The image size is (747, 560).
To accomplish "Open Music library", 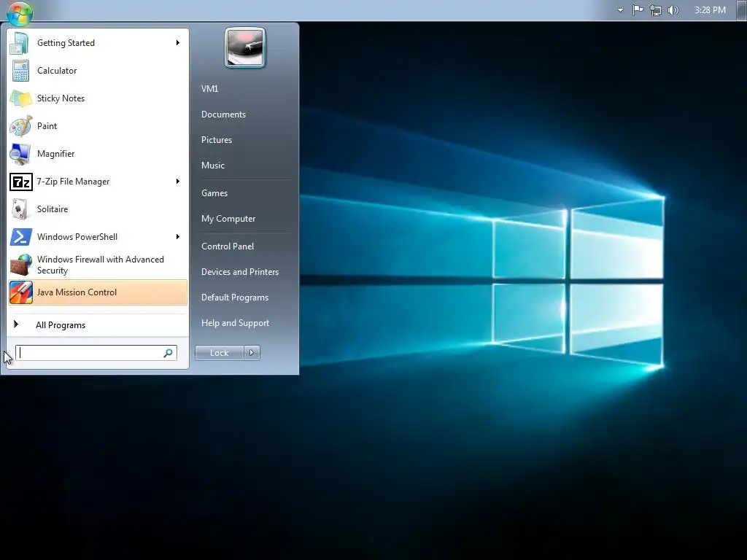I will click(x=212, y=166).
